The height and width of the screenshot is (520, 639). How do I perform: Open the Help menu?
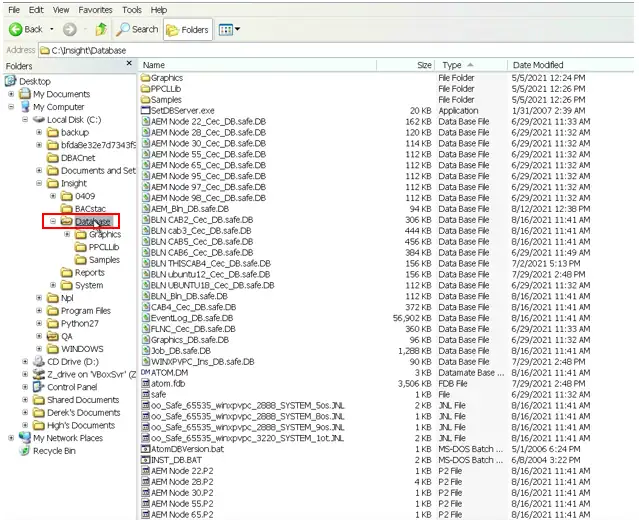tap(159, 10)
